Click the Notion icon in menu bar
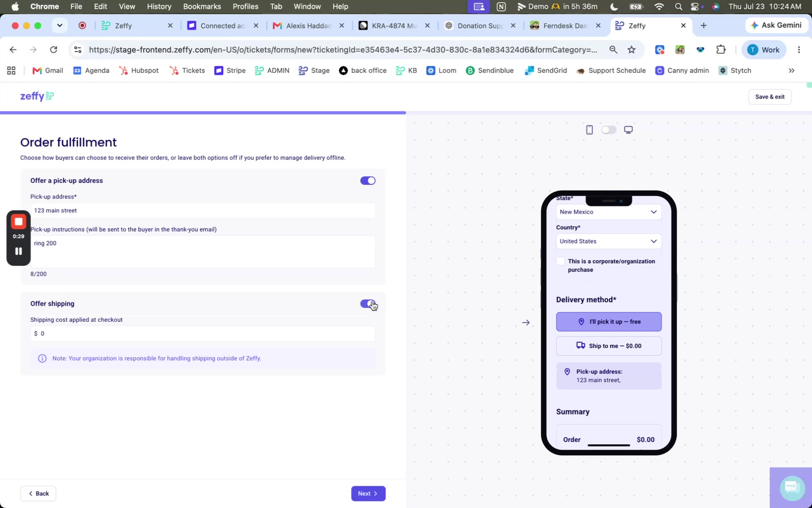The height and width of the screenshot is (508, 812). coord(501,7)
